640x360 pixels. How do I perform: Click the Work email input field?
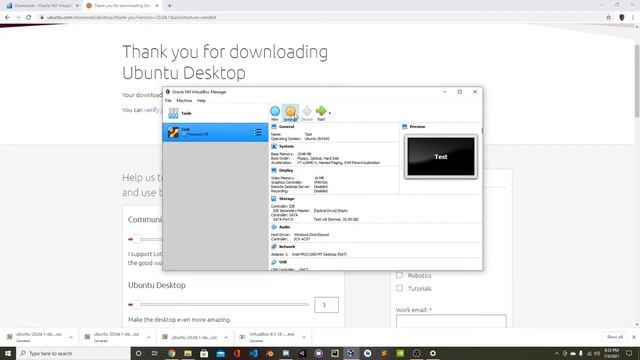(x=451, y=321)
